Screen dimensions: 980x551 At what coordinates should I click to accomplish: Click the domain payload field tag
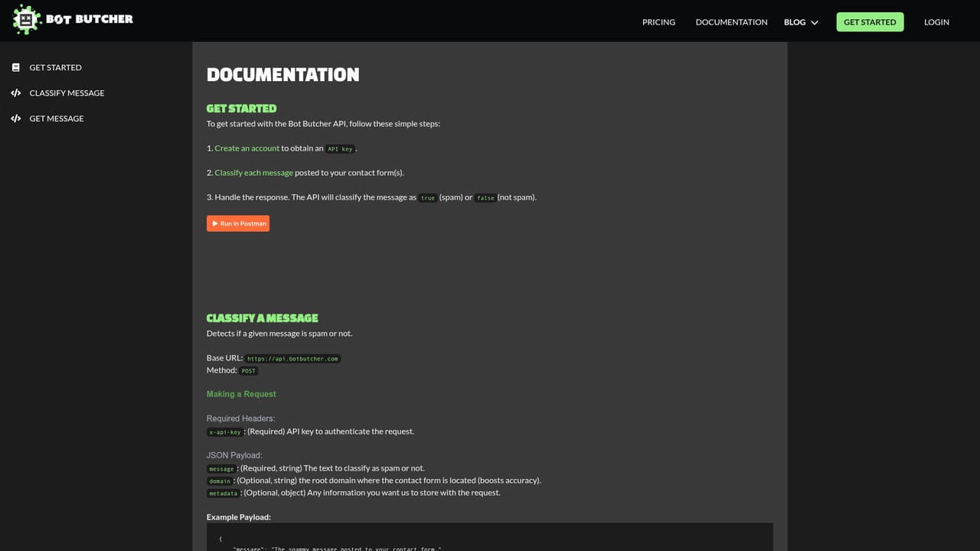[x=220, y=481]
